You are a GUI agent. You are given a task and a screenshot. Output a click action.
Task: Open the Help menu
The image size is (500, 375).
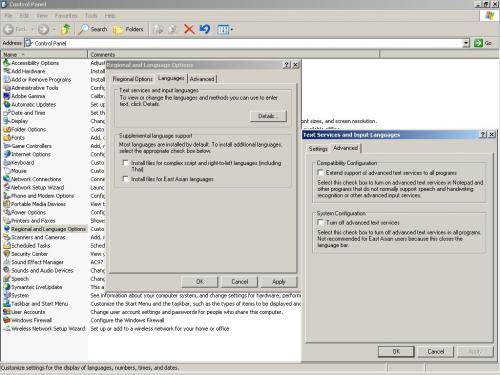pos(110,16)
